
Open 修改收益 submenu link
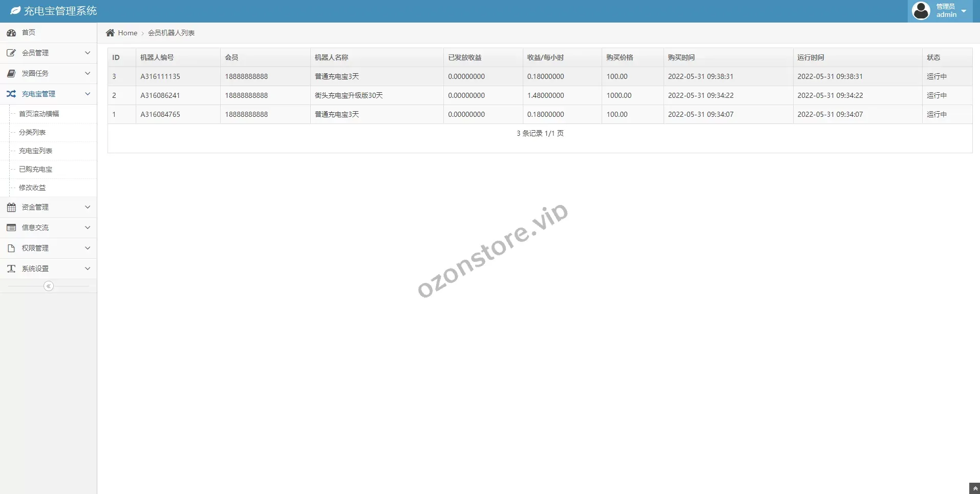(32, 188)
